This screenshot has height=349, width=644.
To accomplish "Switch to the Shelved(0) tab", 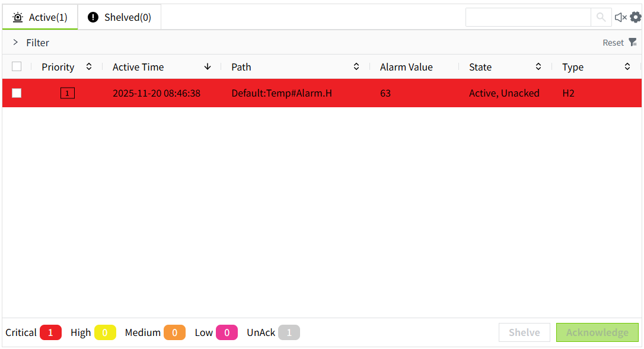I will [x=120, y=17].
